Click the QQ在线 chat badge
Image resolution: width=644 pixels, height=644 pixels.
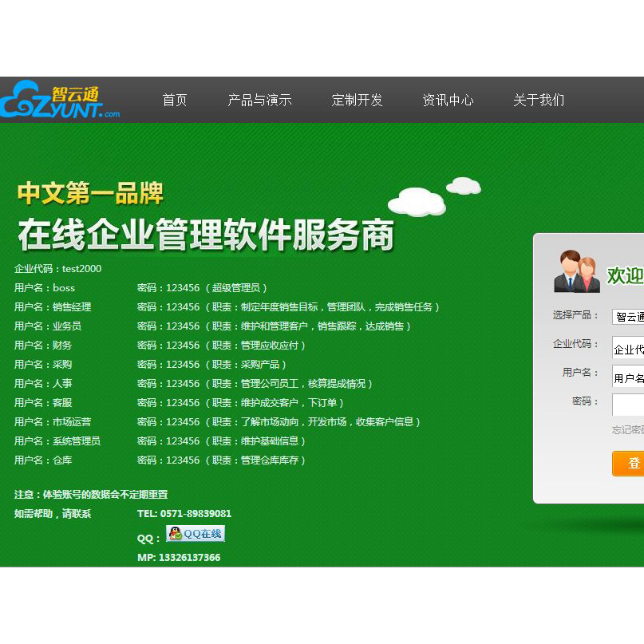coord(195,534)
